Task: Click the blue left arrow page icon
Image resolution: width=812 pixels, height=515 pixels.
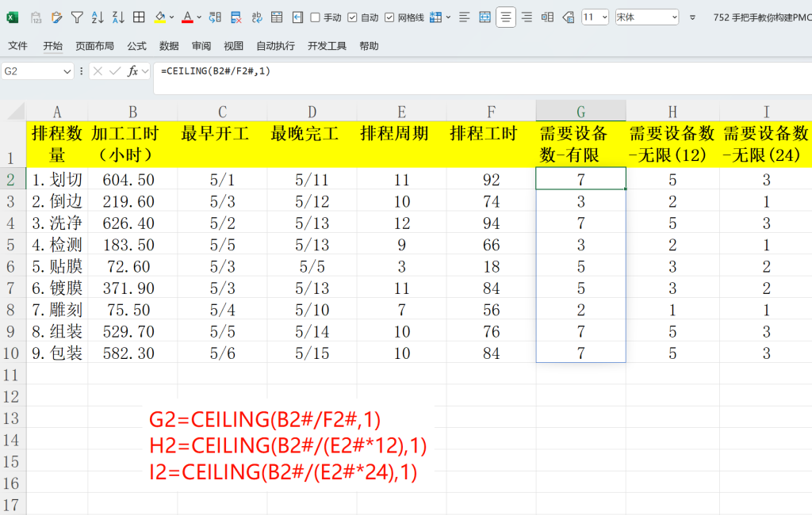Action: coord(298,17)
